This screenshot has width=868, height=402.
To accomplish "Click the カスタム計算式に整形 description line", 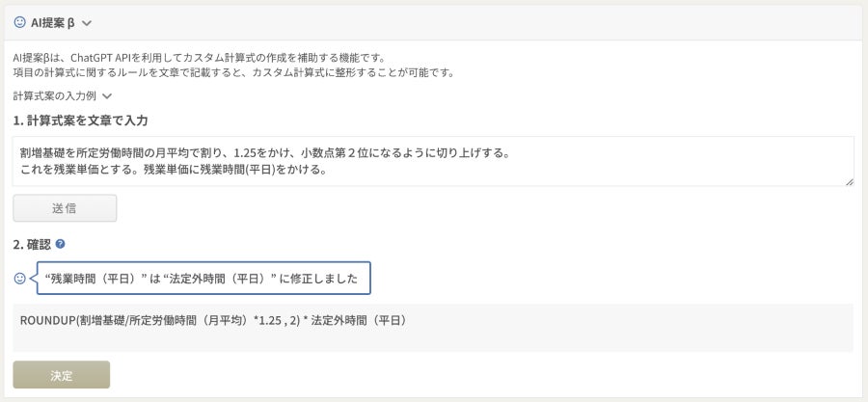I will (x=233, y=72).
